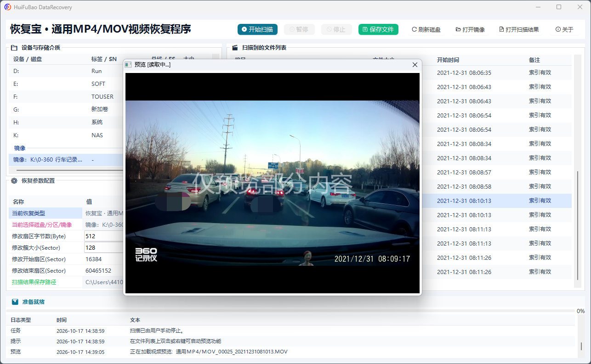Click the 扫描到的文件列表 panel icon
Viewport: 591px width, 364px height.
(x=235, y=48)
